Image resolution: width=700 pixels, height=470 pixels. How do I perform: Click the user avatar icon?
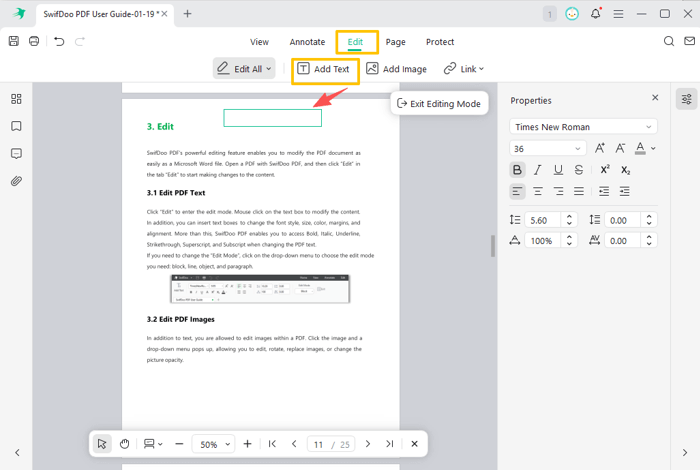(x=572, y=14)
